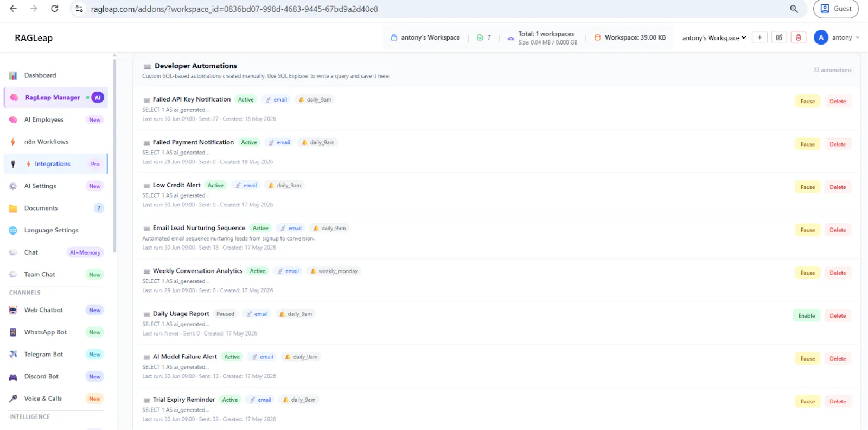
Task: Reload the current browser page
Action: pos(54,9)
